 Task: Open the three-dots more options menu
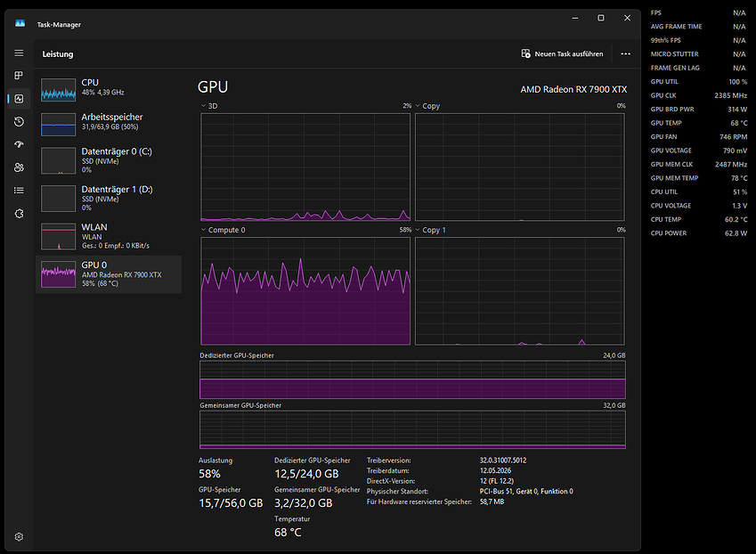625,54
